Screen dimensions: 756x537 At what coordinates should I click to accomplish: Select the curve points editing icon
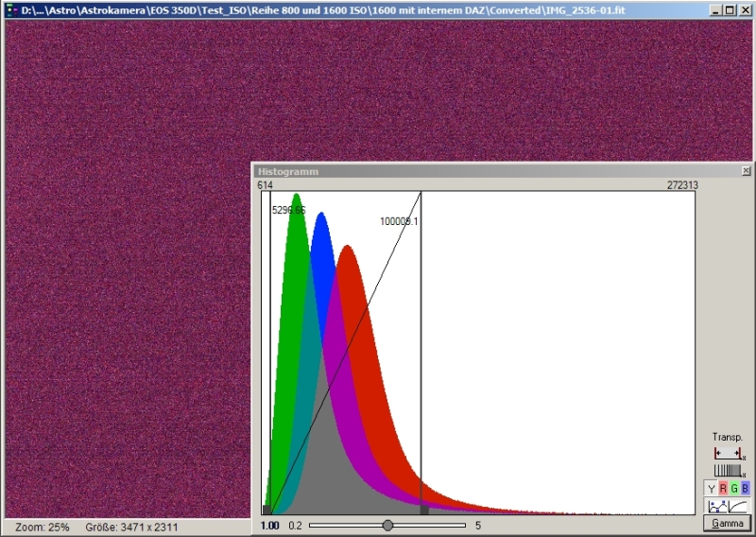717,506
